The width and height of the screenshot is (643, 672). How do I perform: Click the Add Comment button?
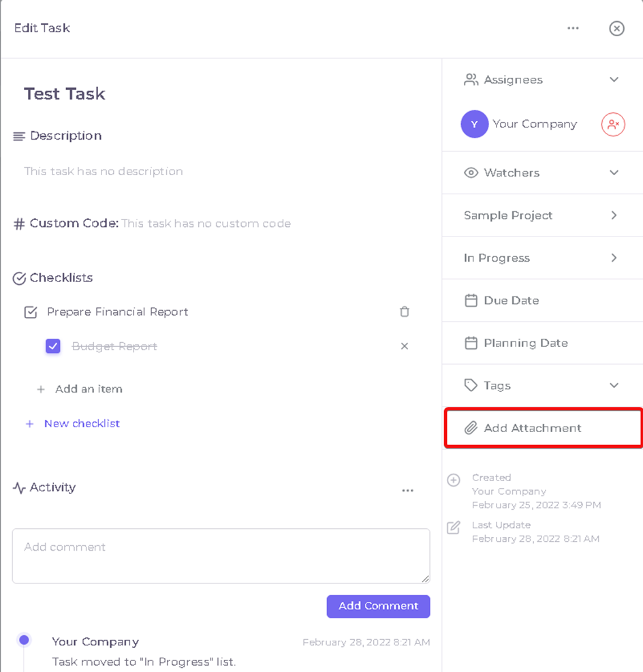pos(378,606)
